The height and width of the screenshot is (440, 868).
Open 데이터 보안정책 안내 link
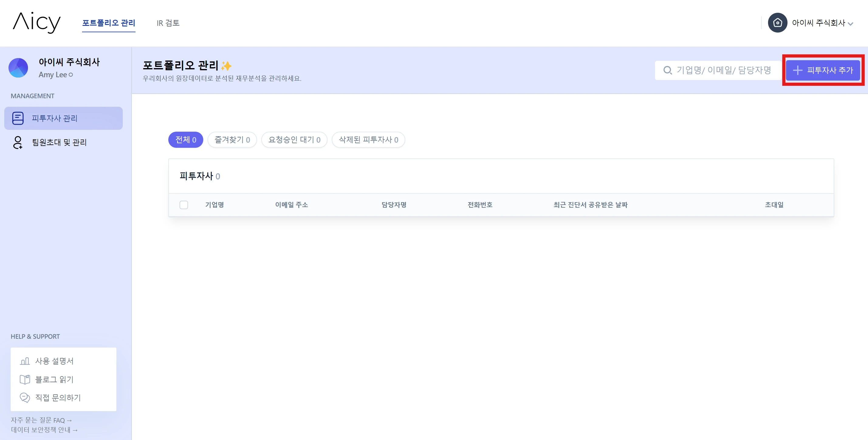(44, 430)
